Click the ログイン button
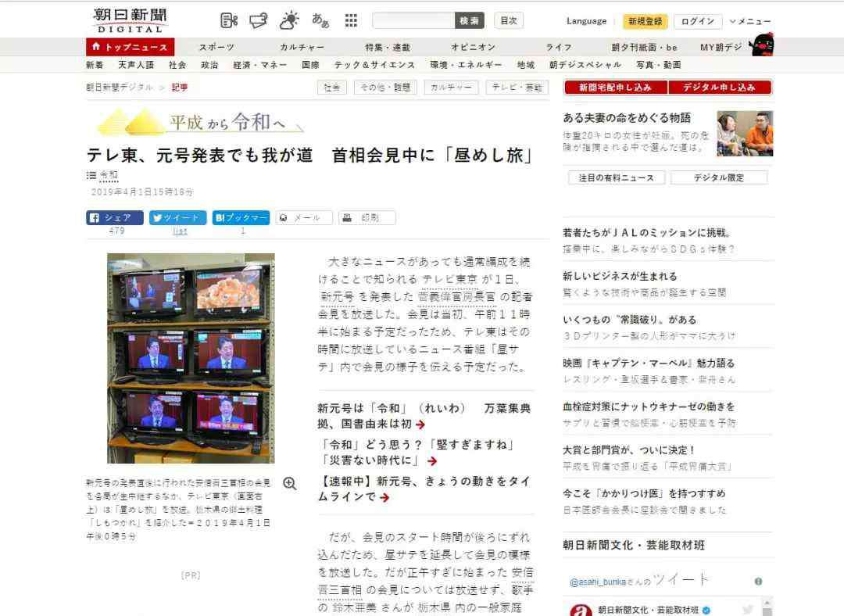The image size is (844, 616). [698, 21]
